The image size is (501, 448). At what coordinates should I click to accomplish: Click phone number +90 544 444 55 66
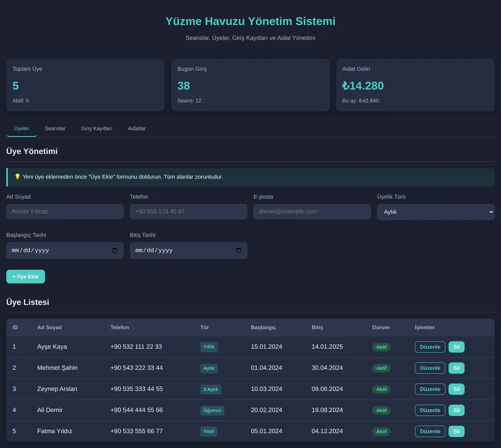click(x=137, y=410)
